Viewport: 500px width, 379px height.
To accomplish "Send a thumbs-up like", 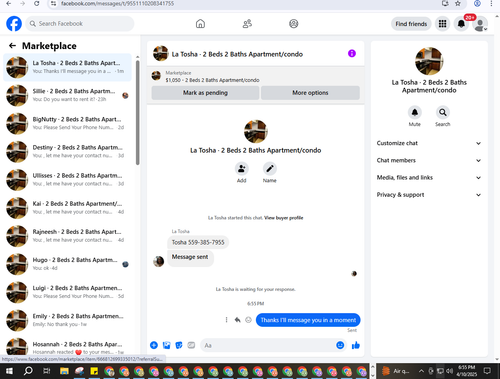I will click(x=356, y=345).
